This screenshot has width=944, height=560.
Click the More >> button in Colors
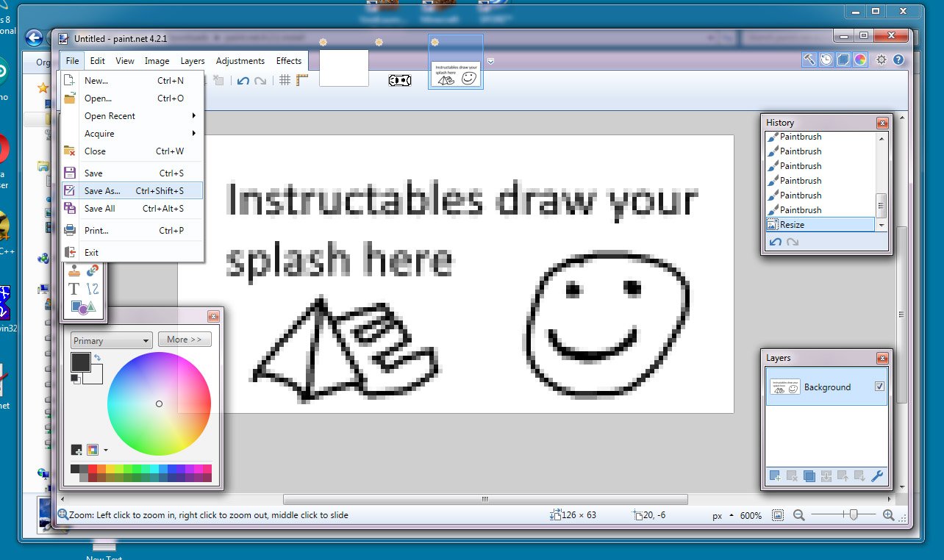click(185, 340)
